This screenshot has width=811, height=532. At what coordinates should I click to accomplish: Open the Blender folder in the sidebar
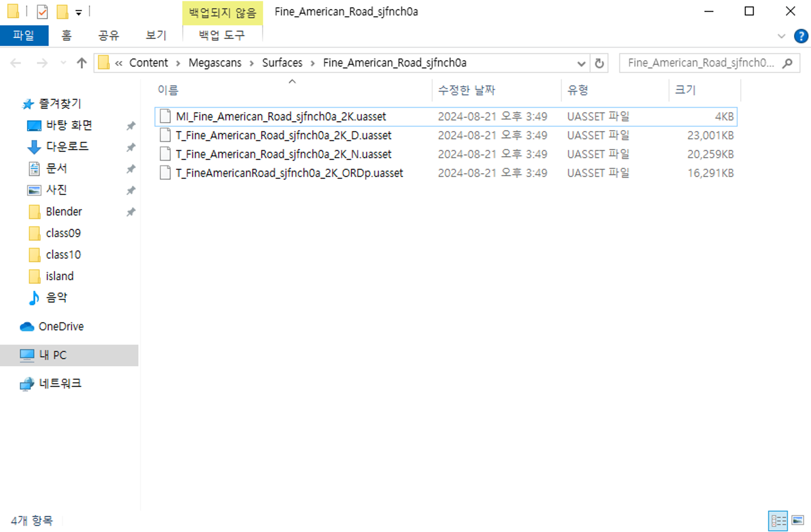point(56,211)
